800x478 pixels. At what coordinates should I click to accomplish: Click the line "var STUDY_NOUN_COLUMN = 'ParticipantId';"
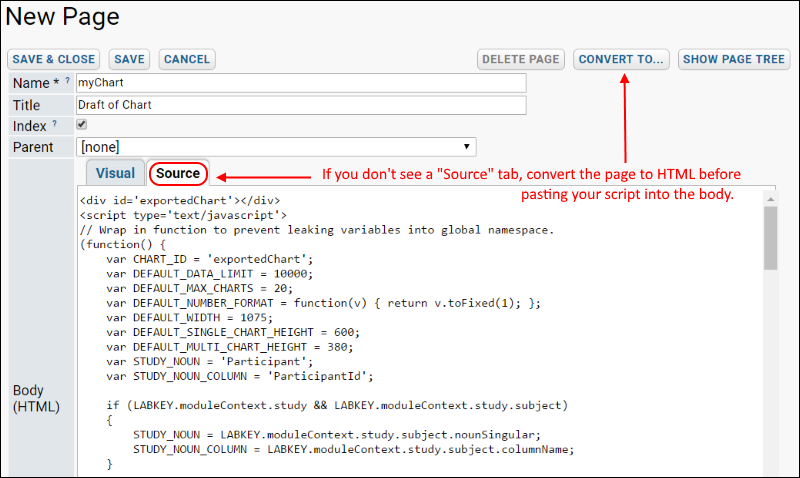pos(240,376)
